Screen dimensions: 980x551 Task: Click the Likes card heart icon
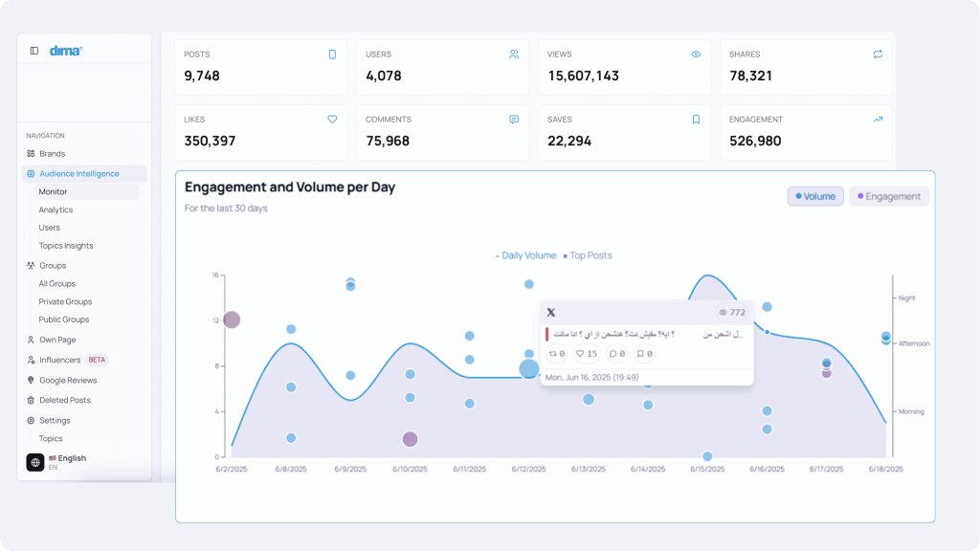[332, 120]
